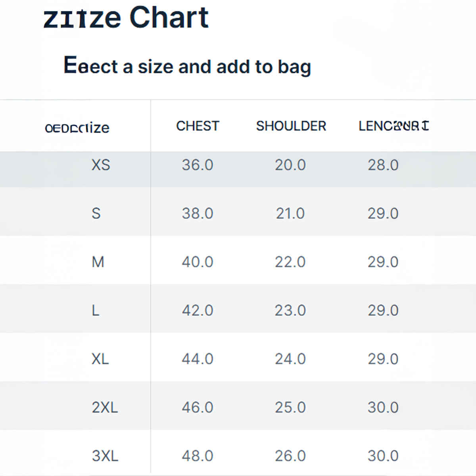
Task: Pick size 3XL in the chart
Action: [105, 456]
